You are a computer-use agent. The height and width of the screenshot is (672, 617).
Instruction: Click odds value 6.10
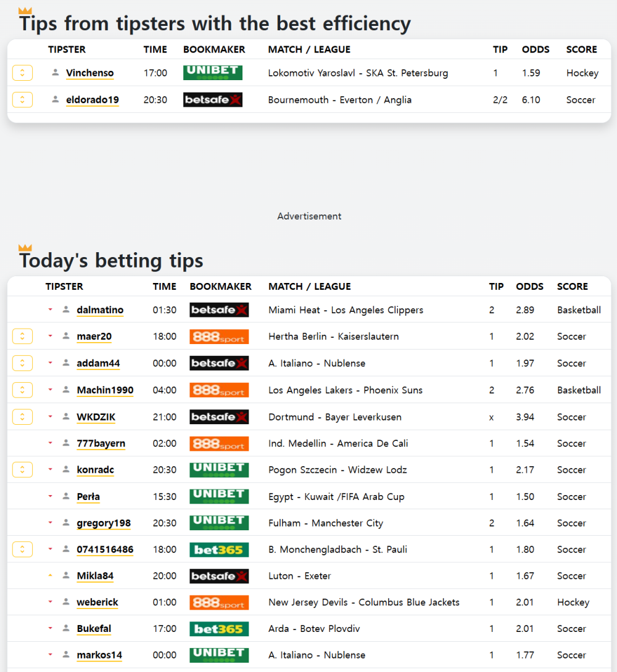(x=531, y=100)
